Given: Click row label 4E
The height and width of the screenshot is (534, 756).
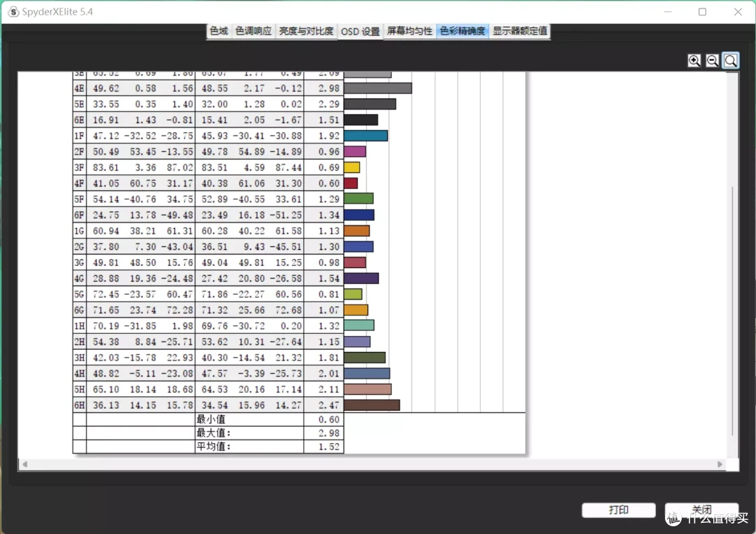Looking at the screenshot, I should 80,88.
